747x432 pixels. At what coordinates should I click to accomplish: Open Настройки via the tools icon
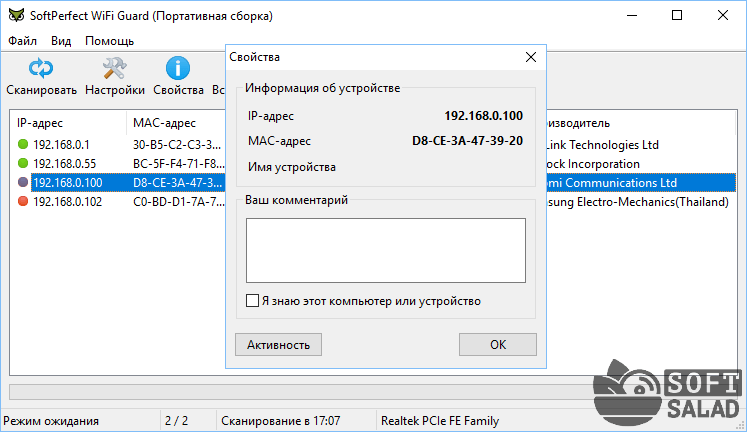point(114,68)
